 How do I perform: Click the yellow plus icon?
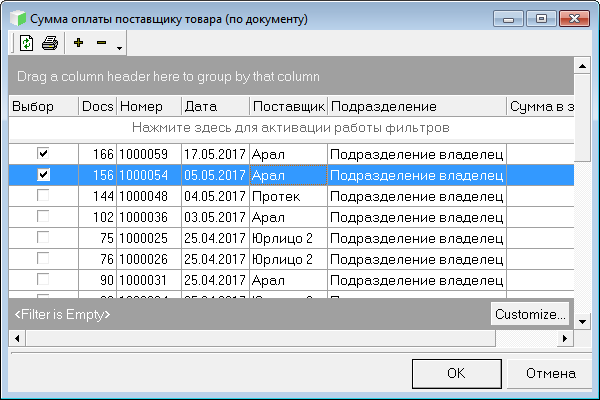click(78, 42)
